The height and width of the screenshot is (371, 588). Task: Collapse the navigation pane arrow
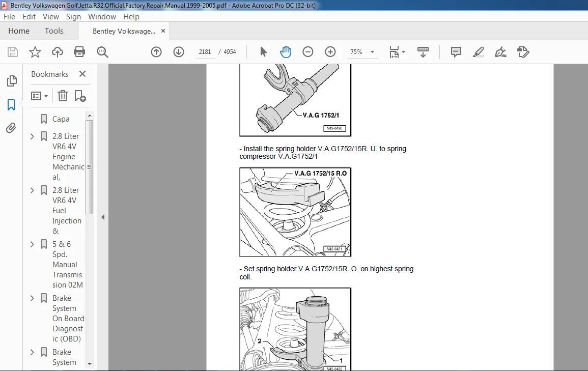pos(103,217)
